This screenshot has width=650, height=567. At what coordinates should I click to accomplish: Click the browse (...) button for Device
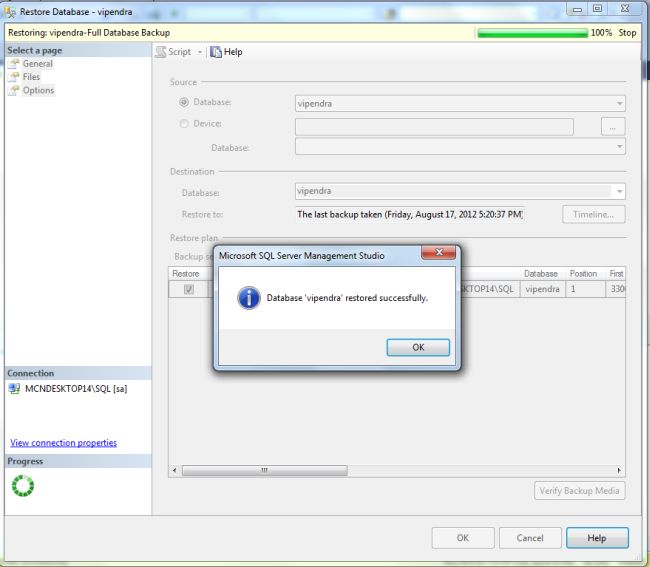point(613,127)
